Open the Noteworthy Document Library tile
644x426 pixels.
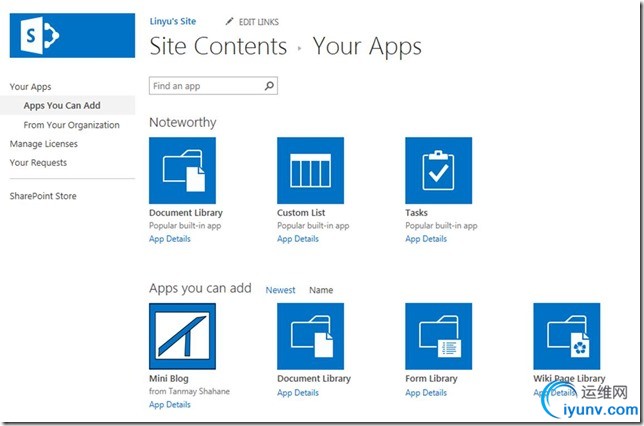pos(182,170)
